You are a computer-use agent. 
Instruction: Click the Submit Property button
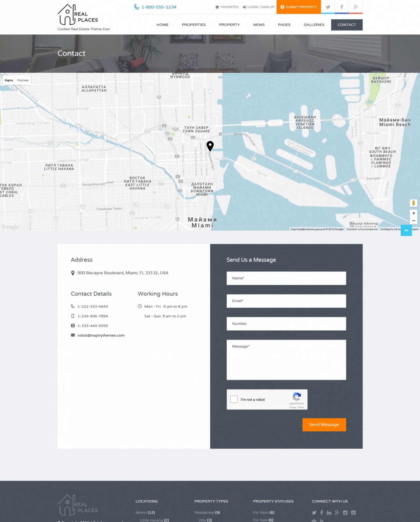(299, 7)
